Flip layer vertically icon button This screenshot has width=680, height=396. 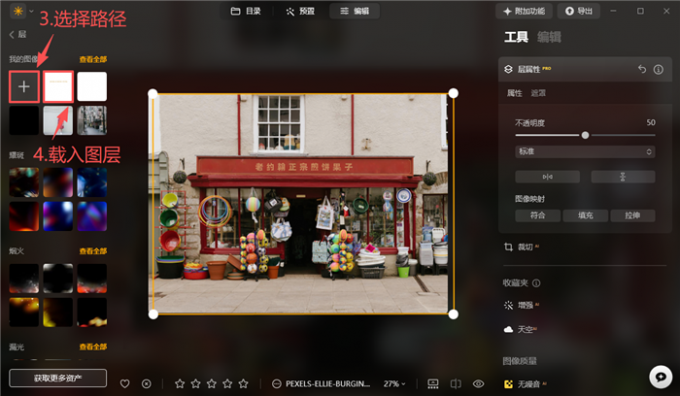(623, 177)
